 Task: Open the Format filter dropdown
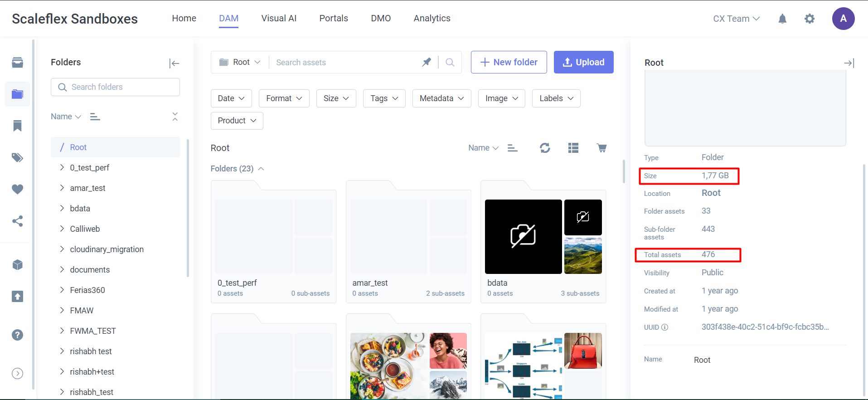[x=284, y=98]
